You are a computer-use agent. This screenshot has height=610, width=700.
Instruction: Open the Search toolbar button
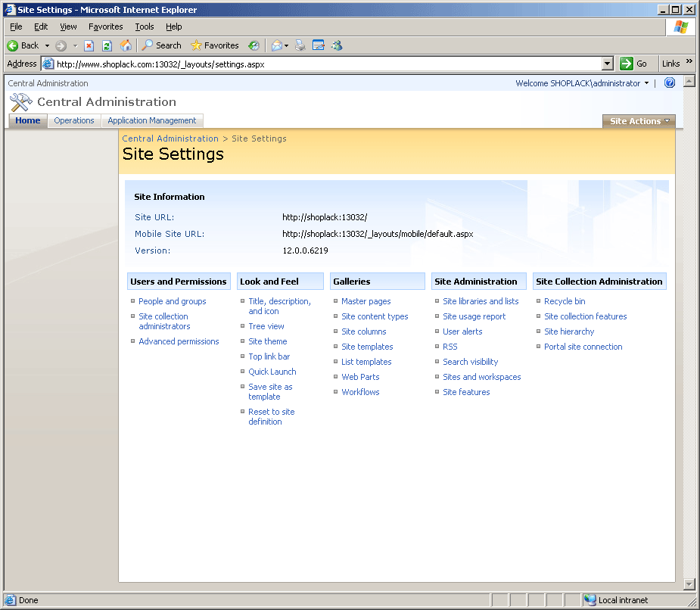tap(161, 45)
